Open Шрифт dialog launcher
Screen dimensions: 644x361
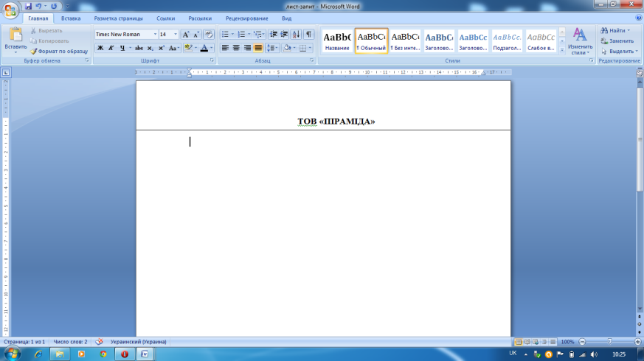(x=212, y=60)
